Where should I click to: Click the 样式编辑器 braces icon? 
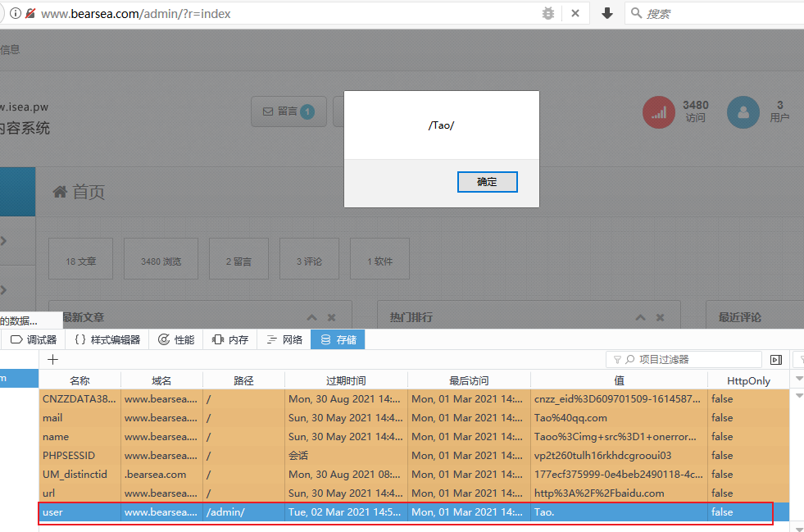tap(80, 339)
